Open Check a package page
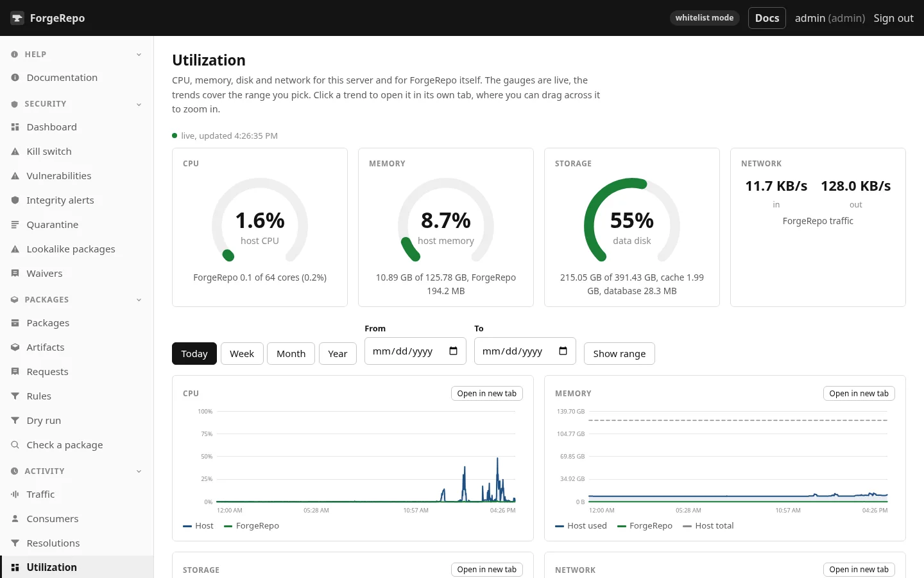The height and width of the screenshot is (578, 924). click(77, 445)
